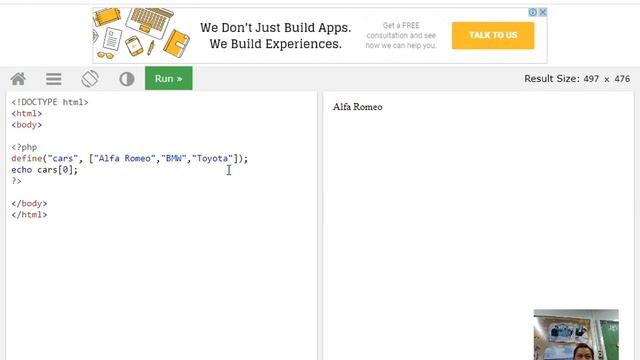Open the ad info icon
The width and height of the screenshot is (640, 360).
pos(533,12)
